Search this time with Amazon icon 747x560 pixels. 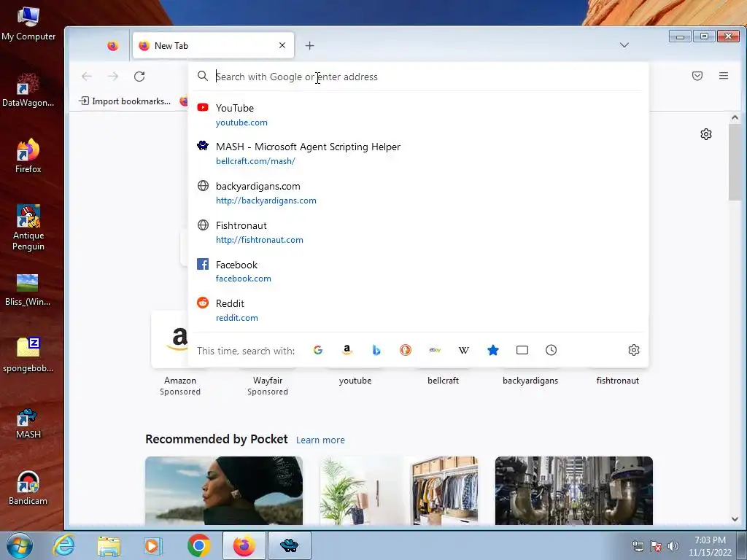tap(347, 351)
